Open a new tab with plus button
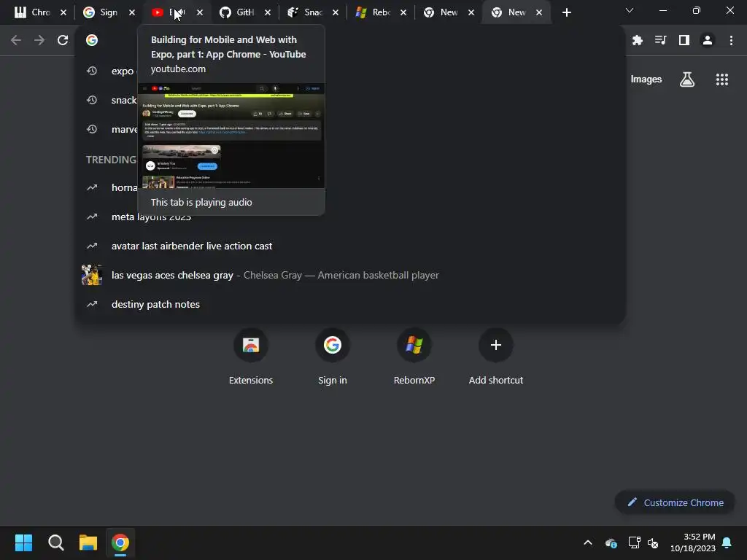 click(566, 13)
